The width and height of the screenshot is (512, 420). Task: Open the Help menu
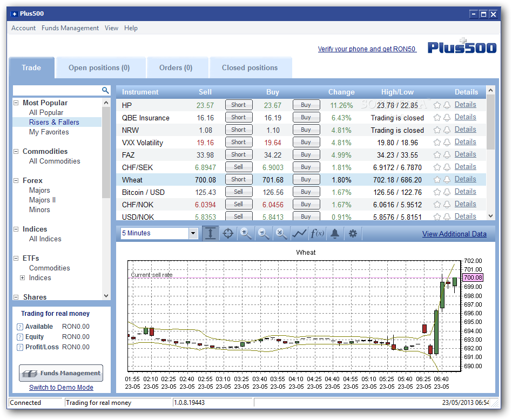pos(131,28)
